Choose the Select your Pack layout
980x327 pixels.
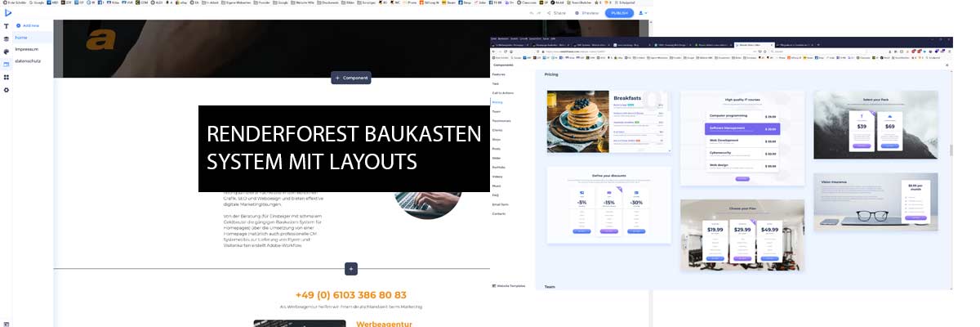pyautogui.click(x=875, y=125)
